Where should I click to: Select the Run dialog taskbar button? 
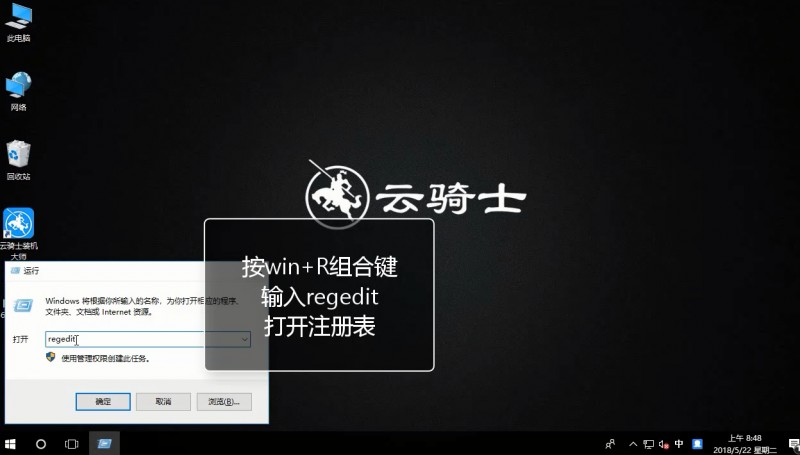pyautogui.click(x=104, y=444)
